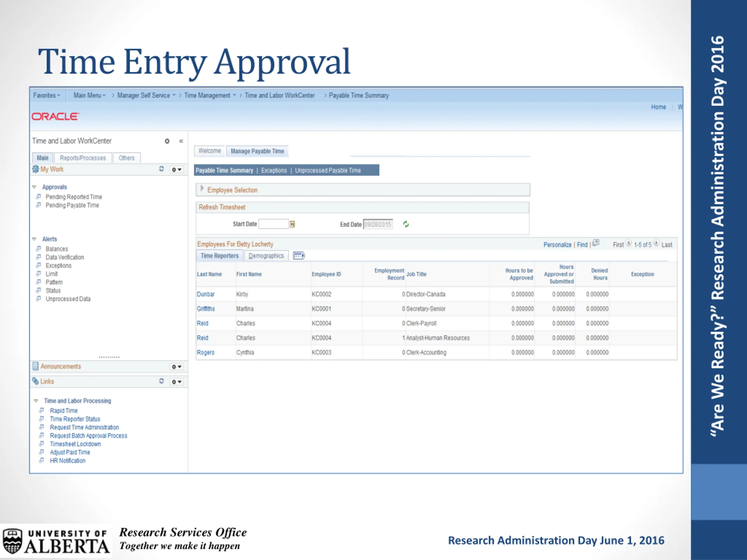Open employee Griffiths' record
The height and width of the screenshot is (560, 747).
pyautogui.click(x=206, y=309)
